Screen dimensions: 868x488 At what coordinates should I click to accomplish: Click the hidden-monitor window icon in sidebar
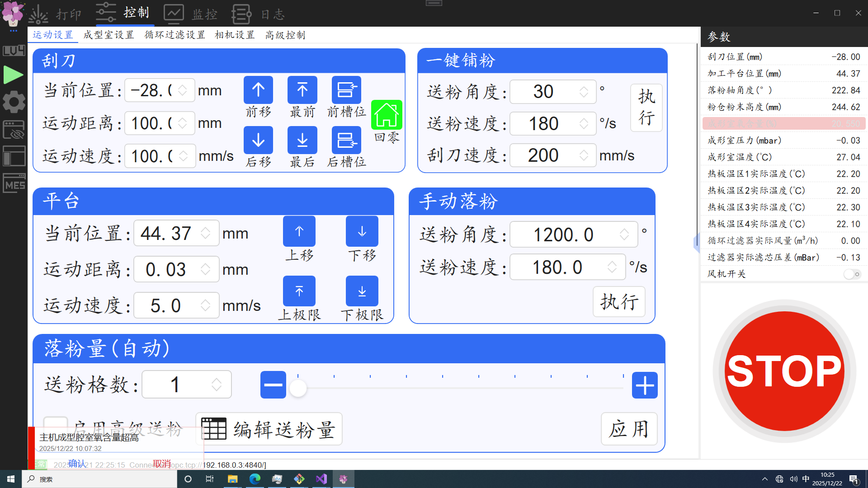14,130
